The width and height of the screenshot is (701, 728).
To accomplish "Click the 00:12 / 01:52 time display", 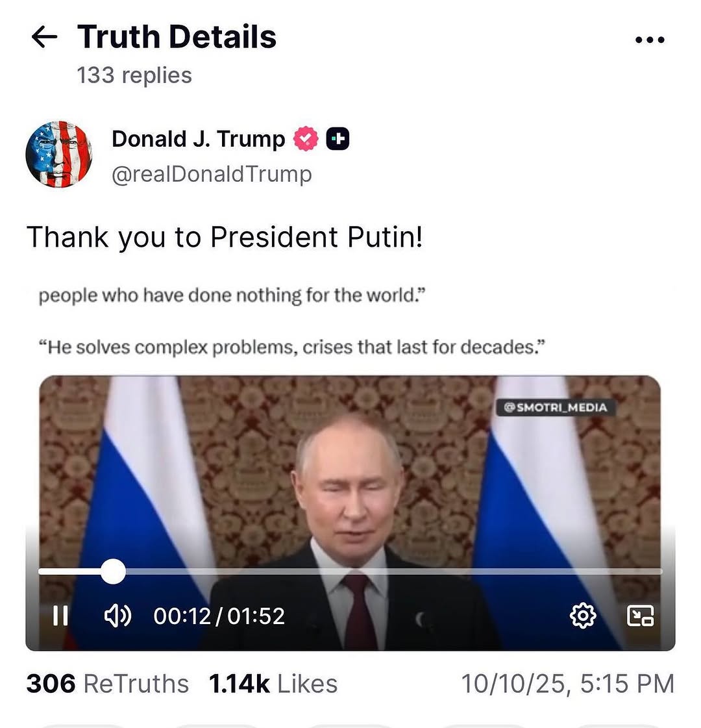I will [x=219, y=616].
